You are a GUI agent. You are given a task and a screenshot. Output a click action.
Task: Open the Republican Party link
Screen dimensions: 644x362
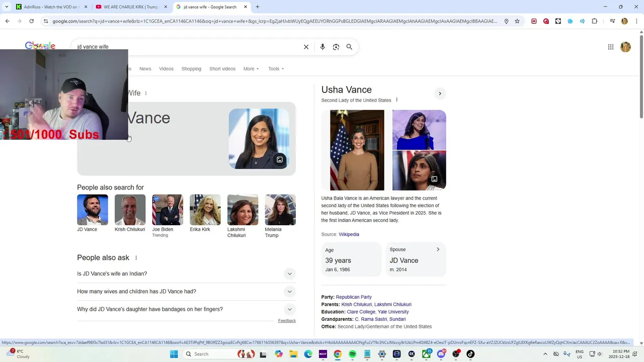[354, 297]
